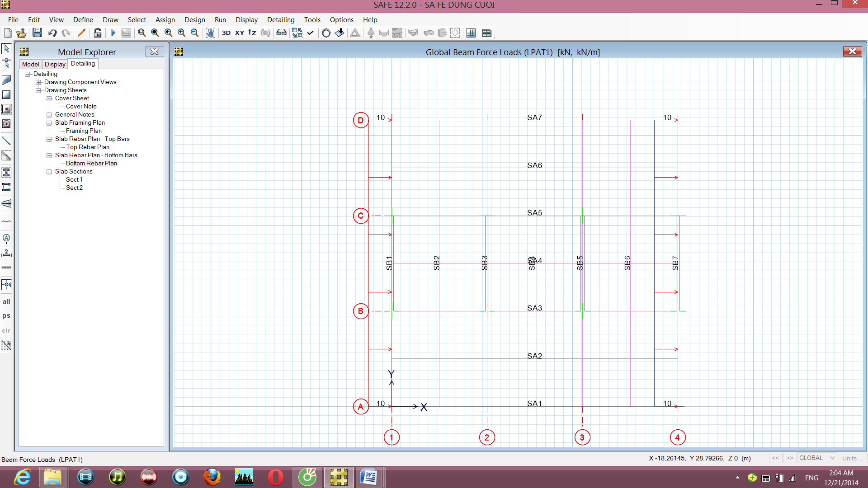The height and width of the screenshot is (488, 868).
Task: Switch to the Display tab in Model Explorer
Action: tap(55, 64)
